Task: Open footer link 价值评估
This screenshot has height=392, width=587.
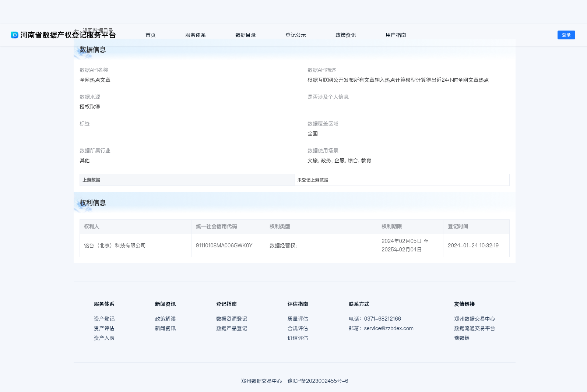Action: [298, 338]
